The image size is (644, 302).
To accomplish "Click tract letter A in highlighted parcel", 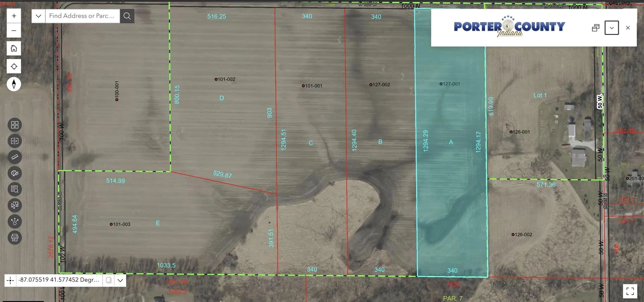I will pyautogui.click(x=451, y=142).
